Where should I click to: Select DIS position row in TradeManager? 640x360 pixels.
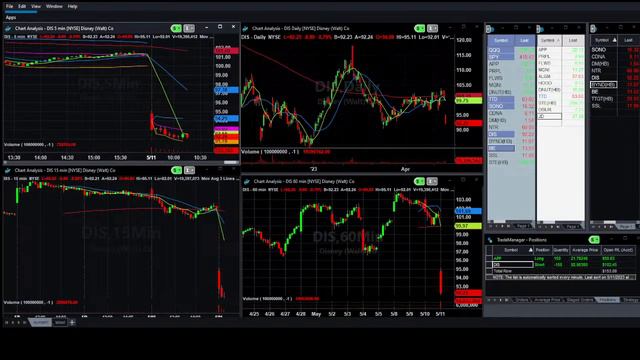coord(560,264)
